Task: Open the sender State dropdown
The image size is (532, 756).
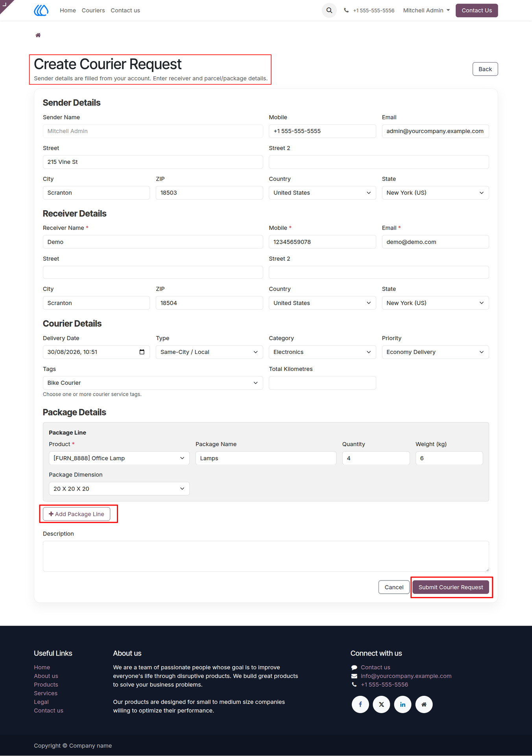Action: [435, 193]
